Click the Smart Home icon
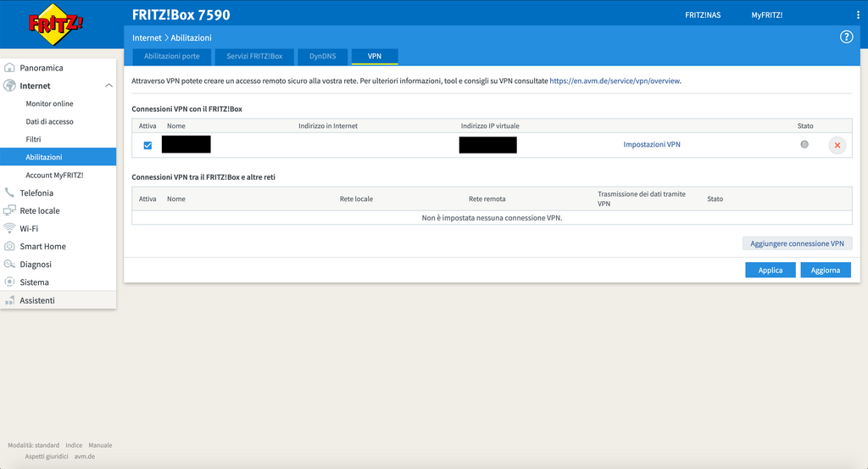Image resolution: width=868 pixels, height=469 pixels. (x=9, y=246)
